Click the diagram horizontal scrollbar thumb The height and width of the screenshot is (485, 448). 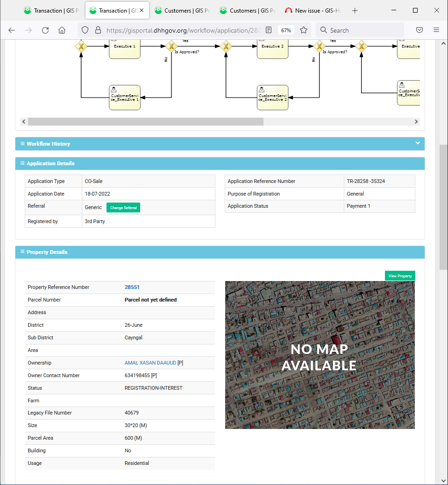coord(145,121)
